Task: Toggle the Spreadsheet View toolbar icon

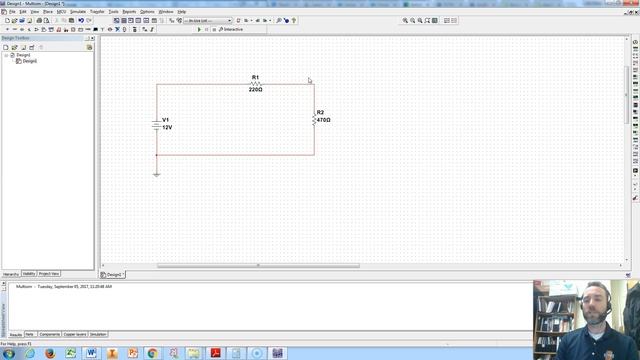Action: (x=124, y=20)
